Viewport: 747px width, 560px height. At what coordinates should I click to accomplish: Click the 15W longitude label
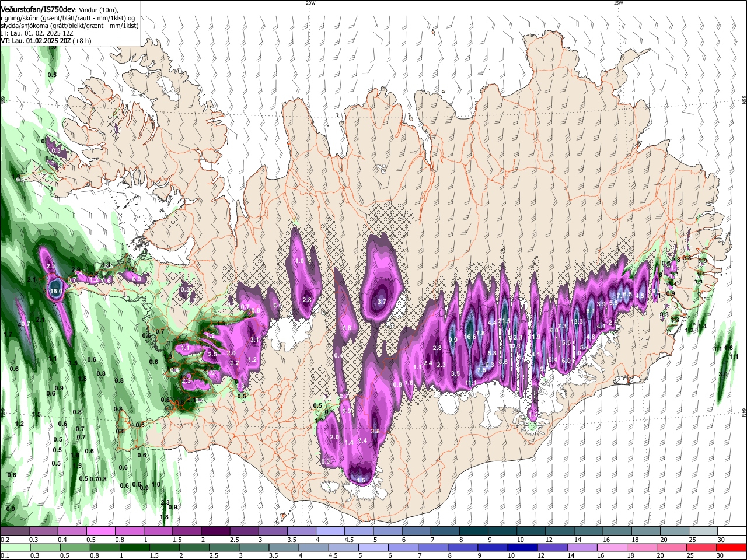point(618,3)
